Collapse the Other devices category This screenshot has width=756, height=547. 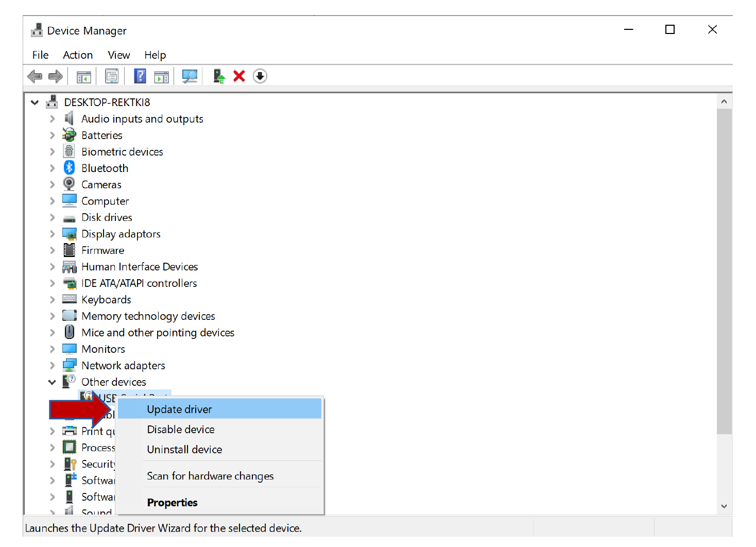click(52, 382)
